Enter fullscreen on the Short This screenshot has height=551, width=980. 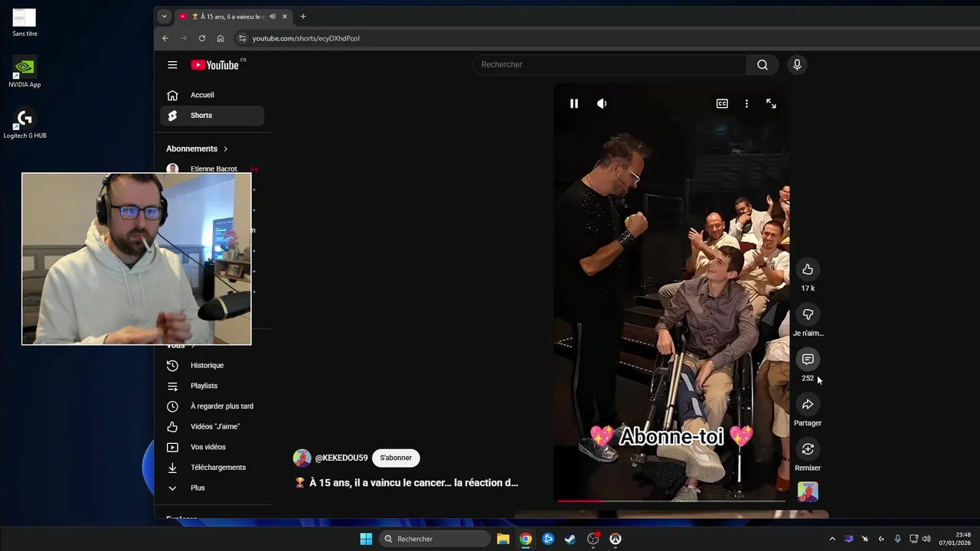point(771,103)
